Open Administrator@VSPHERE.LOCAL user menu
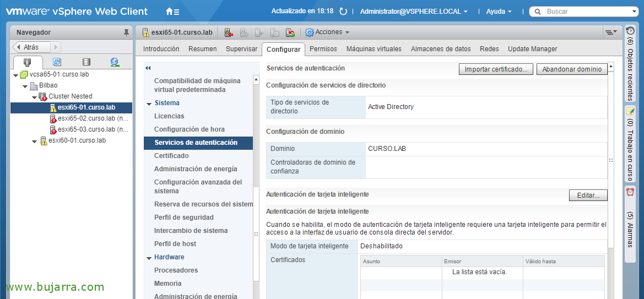Image resolution: width=644 pixels, height=299 pixels. click(x=414, y=12)
